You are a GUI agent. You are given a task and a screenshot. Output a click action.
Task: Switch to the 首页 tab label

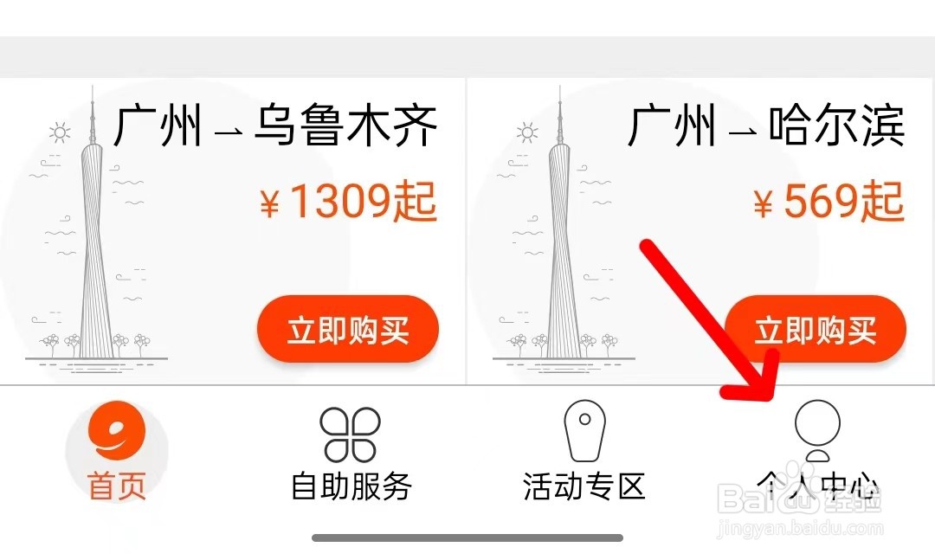[117, 486]
